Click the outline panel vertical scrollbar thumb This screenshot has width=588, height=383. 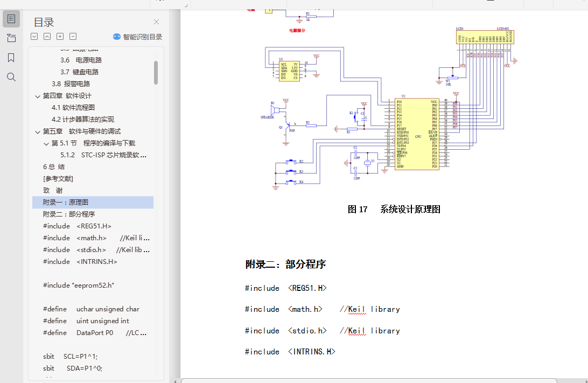[156, 73]
